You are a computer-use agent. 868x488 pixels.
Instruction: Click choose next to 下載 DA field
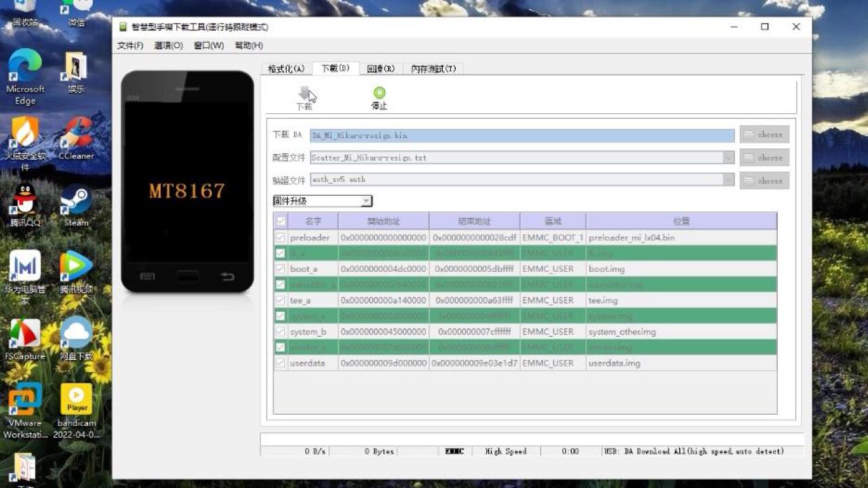764,134
